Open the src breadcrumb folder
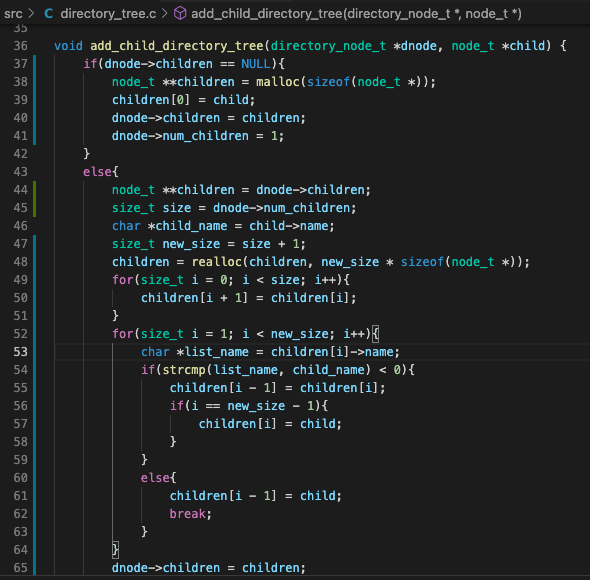The image size is (590, 580). click(13, 14)
